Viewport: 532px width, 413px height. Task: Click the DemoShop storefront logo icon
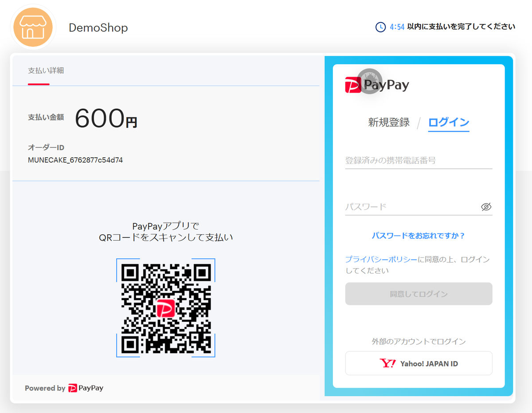tap(33, 27)
